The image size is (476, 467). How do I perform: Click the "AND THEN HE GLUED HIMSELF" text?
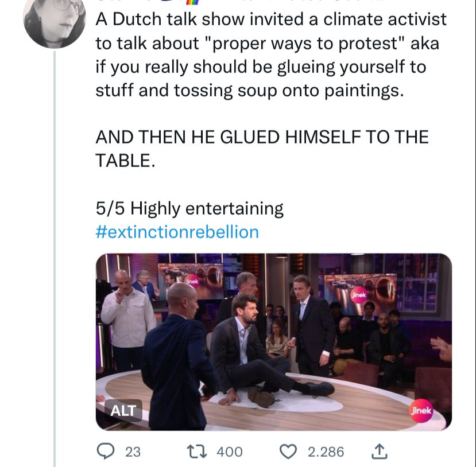point(261,137)
